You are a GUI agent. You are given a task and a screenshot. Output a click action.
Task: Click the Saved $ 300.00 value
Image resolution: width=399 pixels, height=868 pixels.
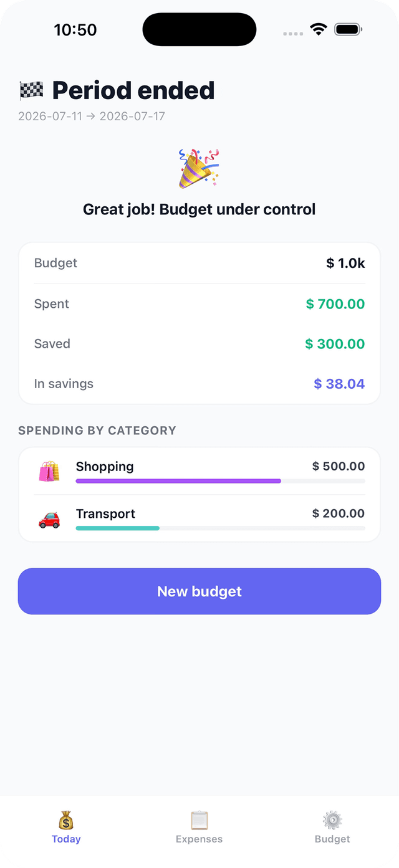tap(335, 344)
